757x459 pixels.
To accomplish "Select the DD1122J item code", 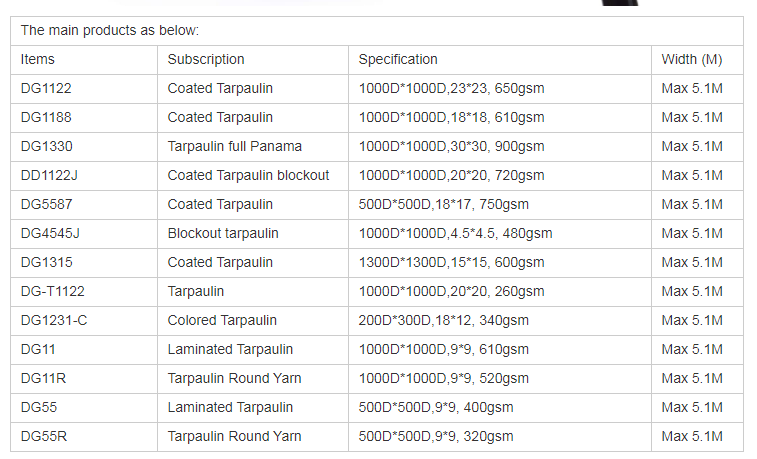I will 49,175.
